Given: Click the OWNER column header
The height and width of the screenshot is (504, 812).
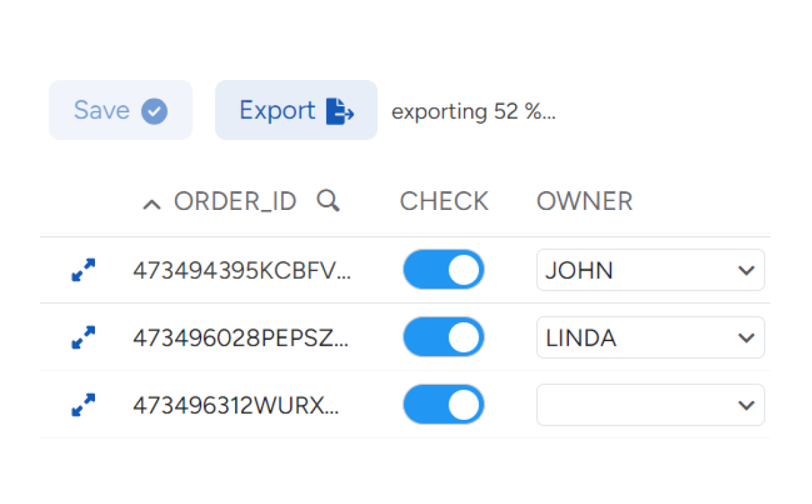Looking at the screenshot, I should point(584,201).
